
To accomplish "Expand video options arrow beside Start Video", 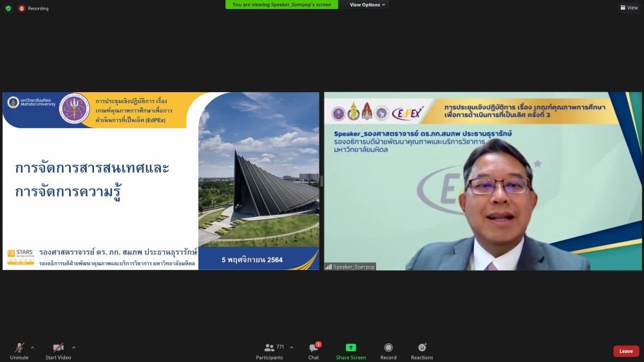I will point(73,347).
